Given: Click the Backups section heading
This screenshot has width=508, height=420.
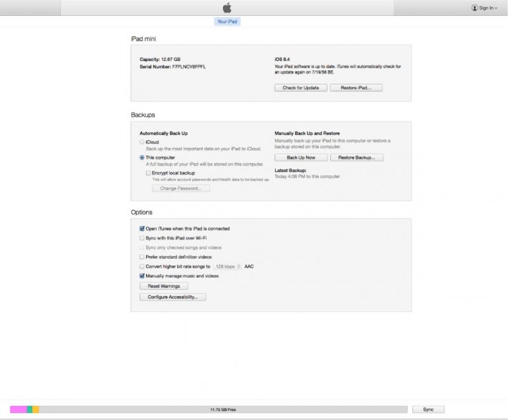Looking at the screenshot, I should 143,115.
